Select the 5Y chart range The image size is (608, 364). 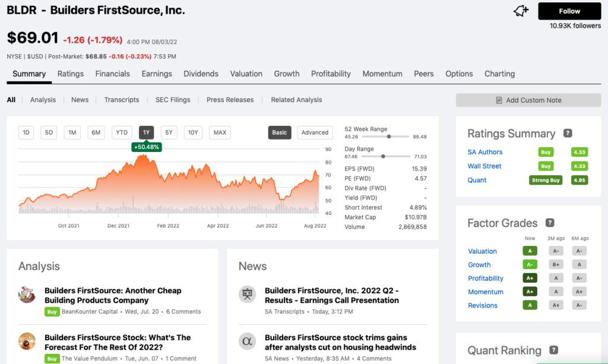tap(169, 132)
